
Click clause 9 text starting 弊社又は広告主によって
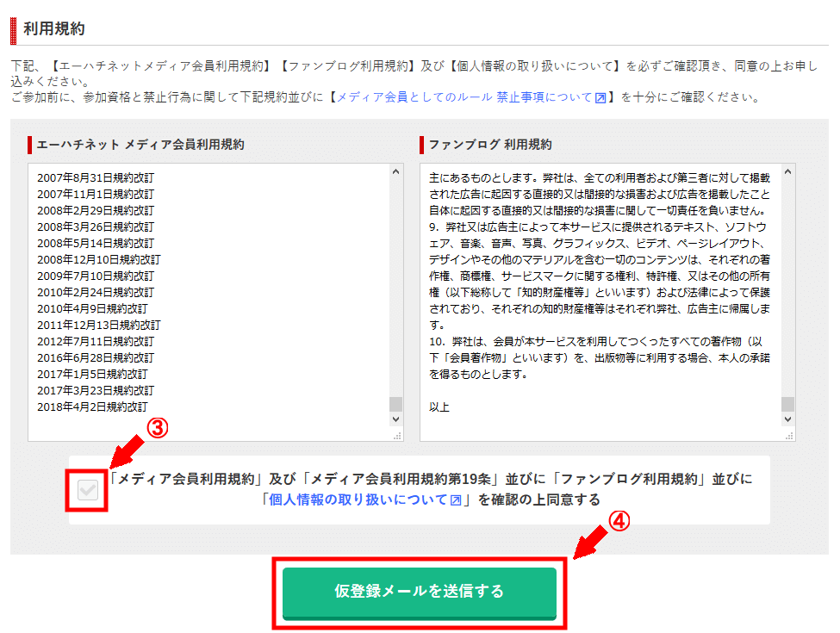point(600,276)
